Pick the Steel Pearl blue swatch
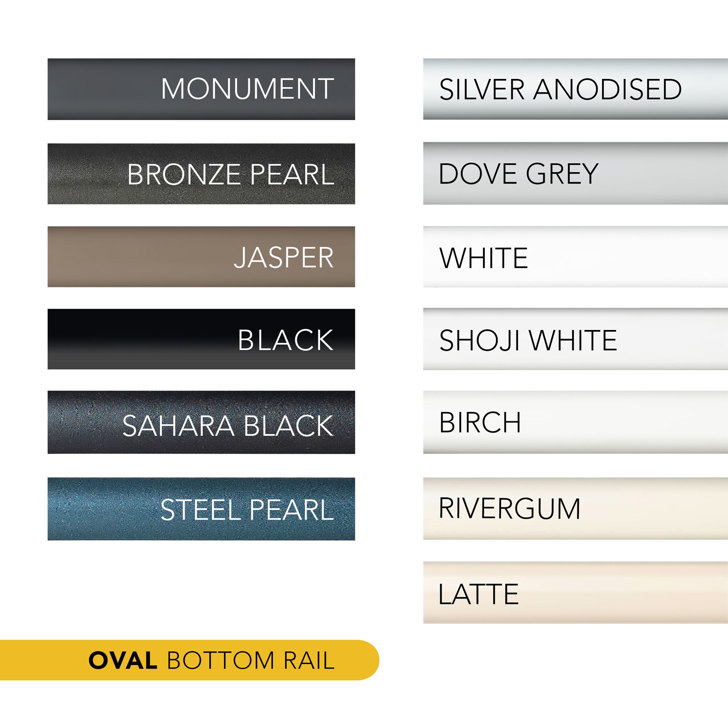Viewport: 728px width, 728px height. pos(201,509)
